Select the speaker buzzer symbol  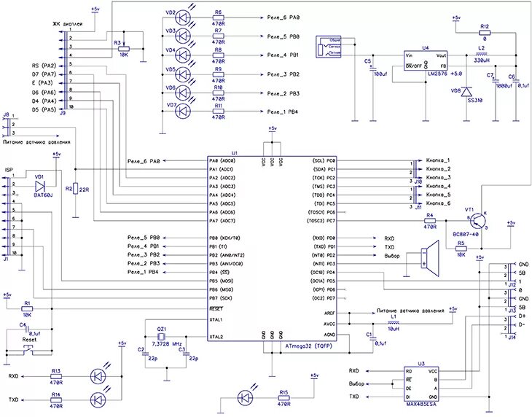point(430,259)
